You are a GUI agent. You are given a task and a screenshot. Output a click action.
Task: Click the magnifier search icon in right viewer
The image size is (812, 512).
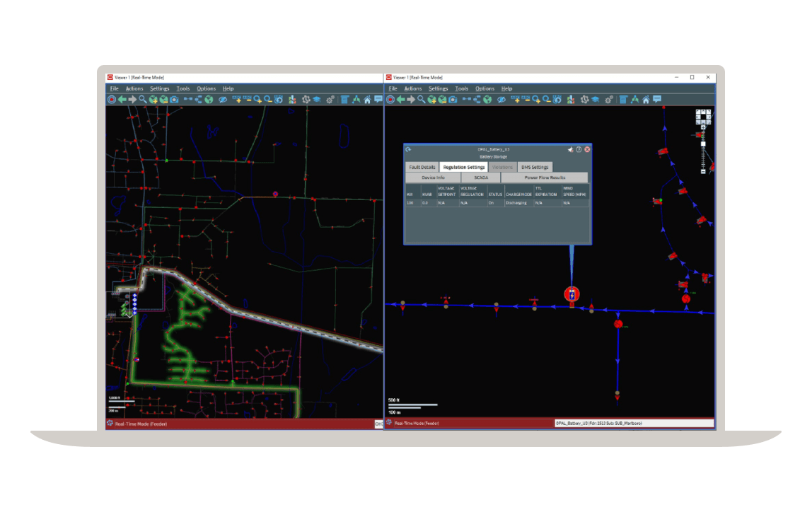[x=422, y=100]
